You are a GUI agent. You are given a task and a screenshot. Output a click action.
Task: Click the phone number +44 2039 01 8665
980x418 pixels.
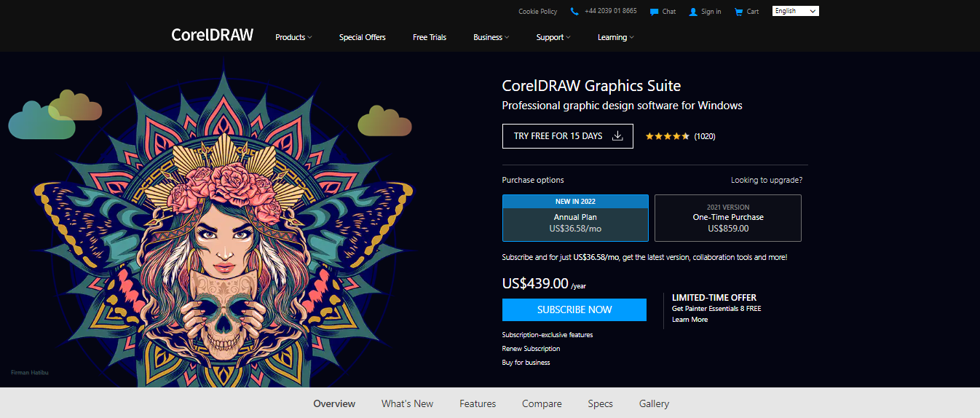(x=611, y=12)
